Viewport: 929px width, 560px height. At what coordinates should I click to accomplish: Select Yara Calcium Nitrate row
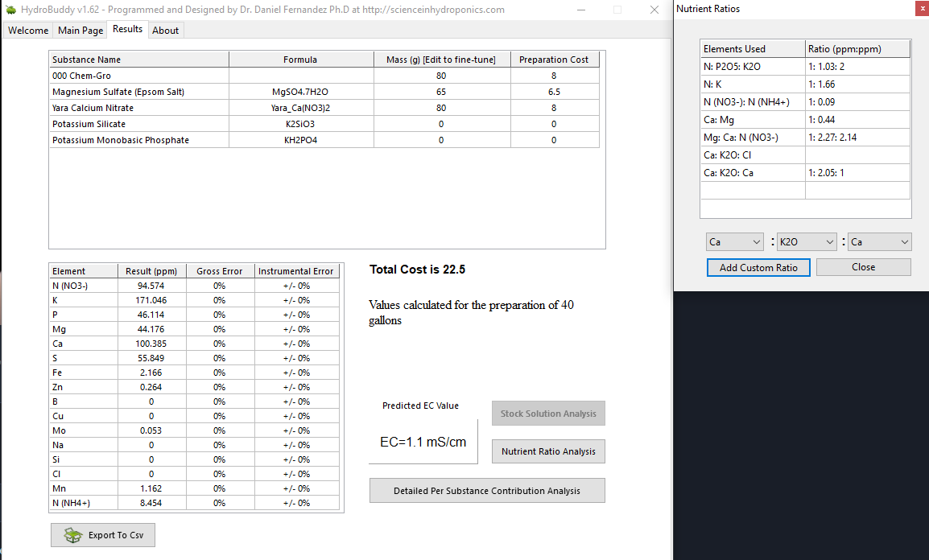click(x=139, y=108)
